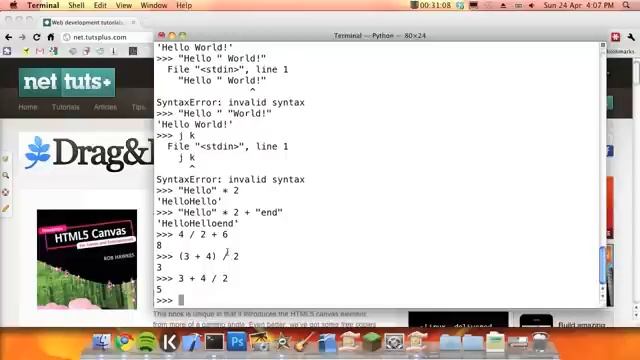The image size is (640, 360).
Task: Click the net tuts+ logo
Action: pyautogui.click(x=67, y=82)
